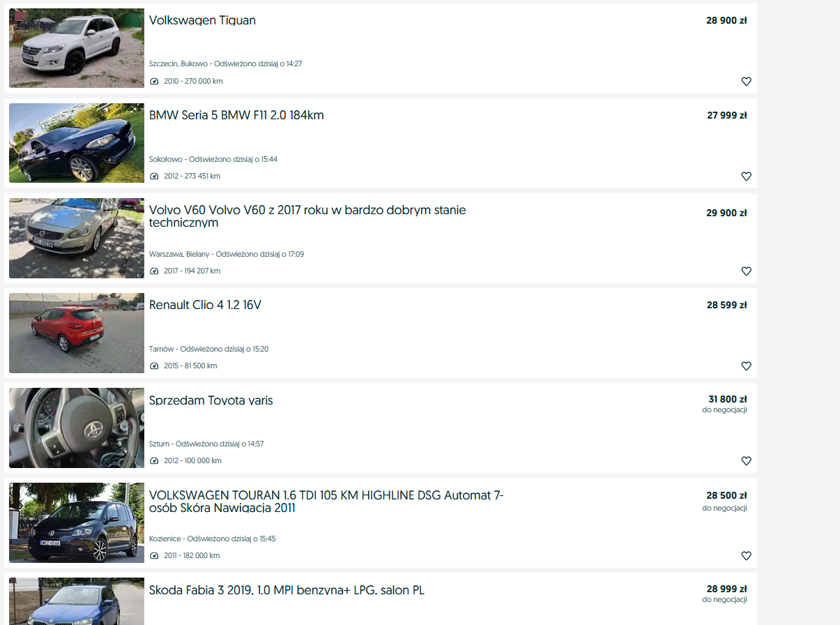Viewport: 840px width, 625px height.
Task: Click the price 27 999 zł
Action: pyautogui.click(x=726, y=116)
